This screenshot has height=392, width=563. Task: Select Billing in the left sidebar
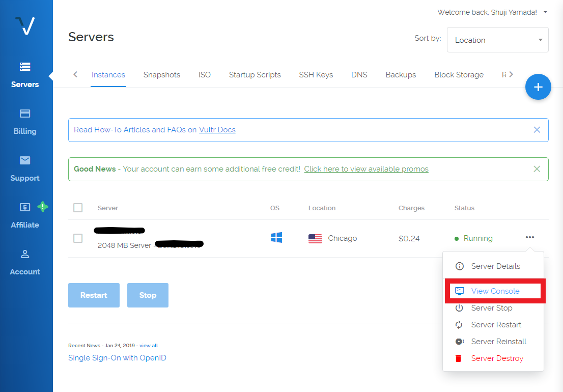[24, 121]
